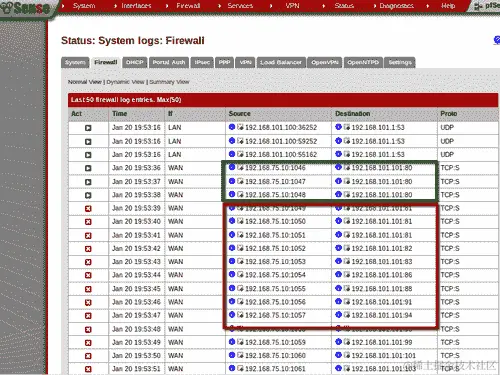
Task: Click blue info icon beside source 192.168.75.10:1053
Action: point(232,261)
